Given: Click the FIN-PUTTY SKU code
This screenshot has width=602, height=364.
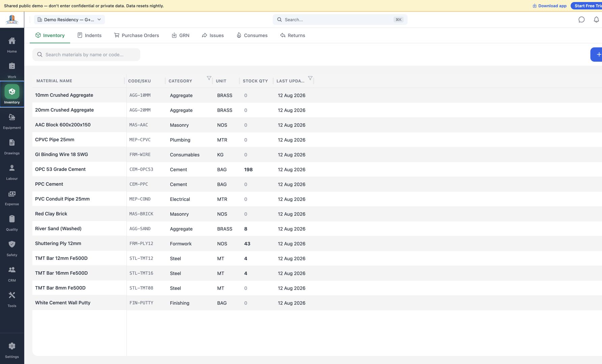Looking at the screenshot, I should pyautogui.click(x=141, y=303).
